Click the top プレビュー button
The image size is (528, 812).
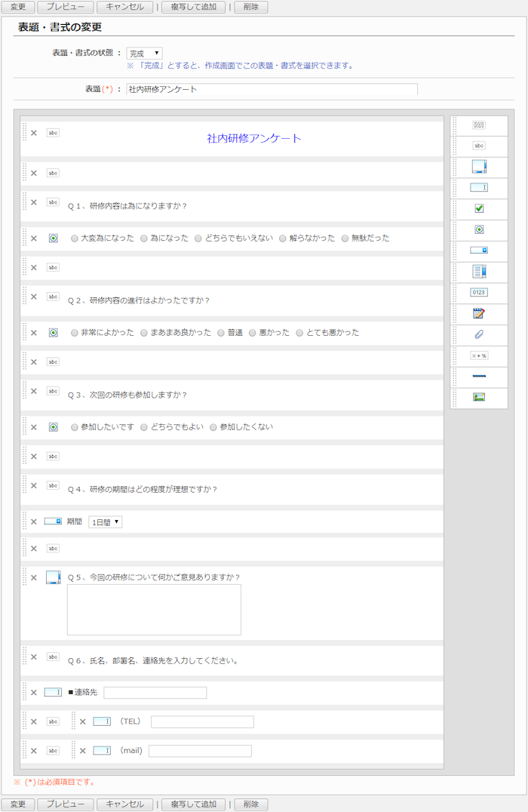pos(66,7)
